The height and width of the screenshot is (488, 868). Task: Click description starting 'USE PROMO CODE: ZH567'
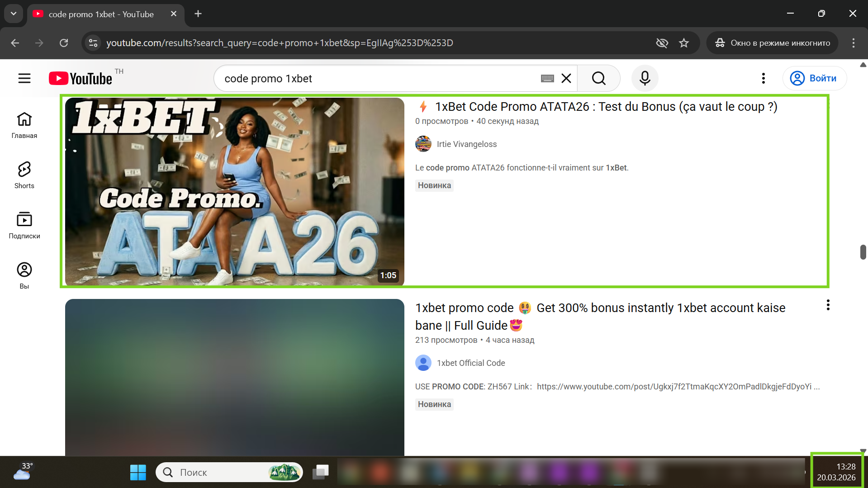[x=617, y=387]
